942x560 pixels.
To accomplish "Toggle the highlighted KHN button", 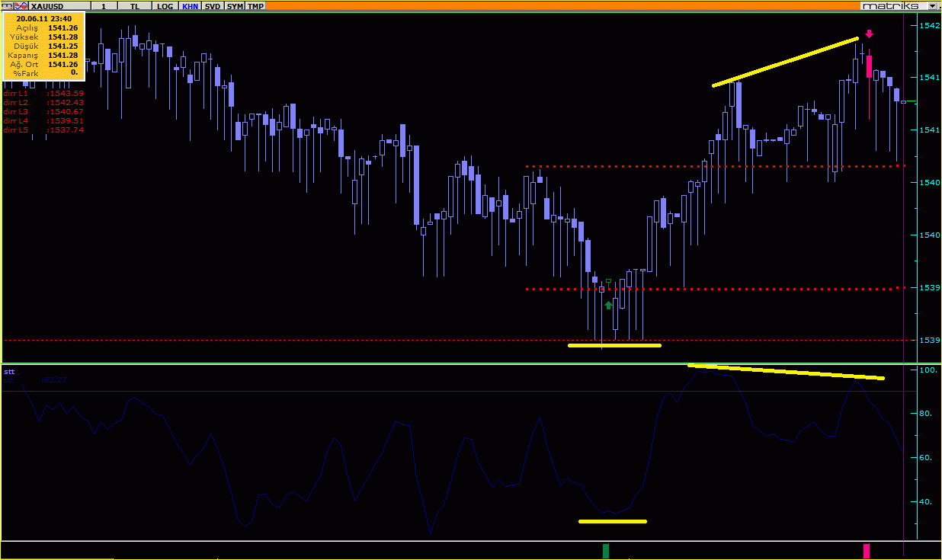I will tap(190, 5).
